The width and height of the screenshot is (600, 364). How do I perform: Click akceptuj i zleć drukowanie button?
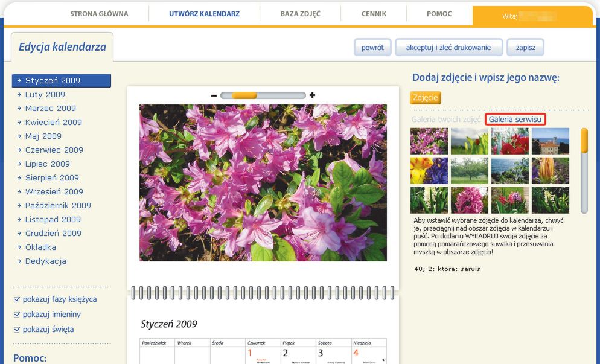pyautogui.click(x=448, y=48)
